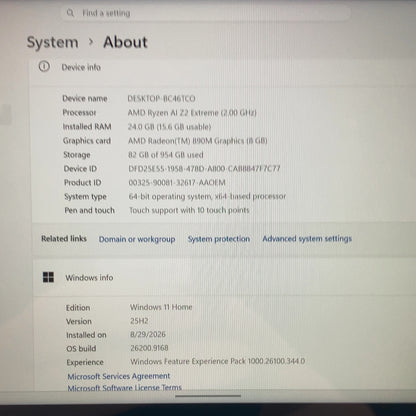Open Domain or workgroup link

[137, 239]
